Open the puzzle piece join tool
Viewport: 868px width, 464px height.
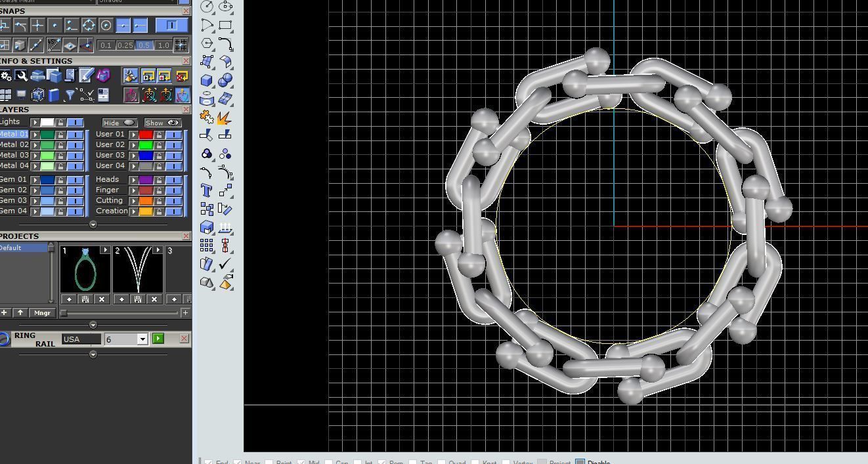point(207,117)
